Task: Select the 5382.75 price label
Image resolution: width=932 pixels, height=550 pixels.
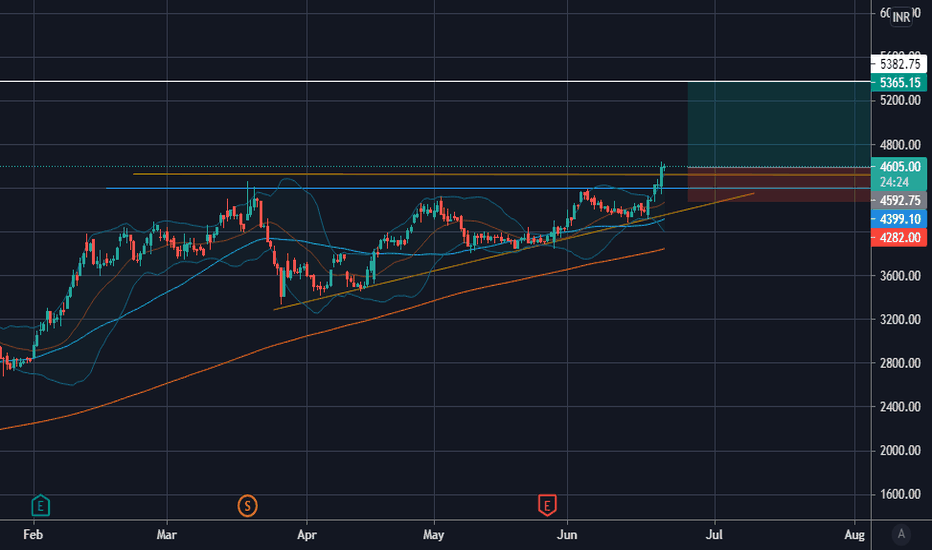Action: pyautogui.click(x=899, y=64)
